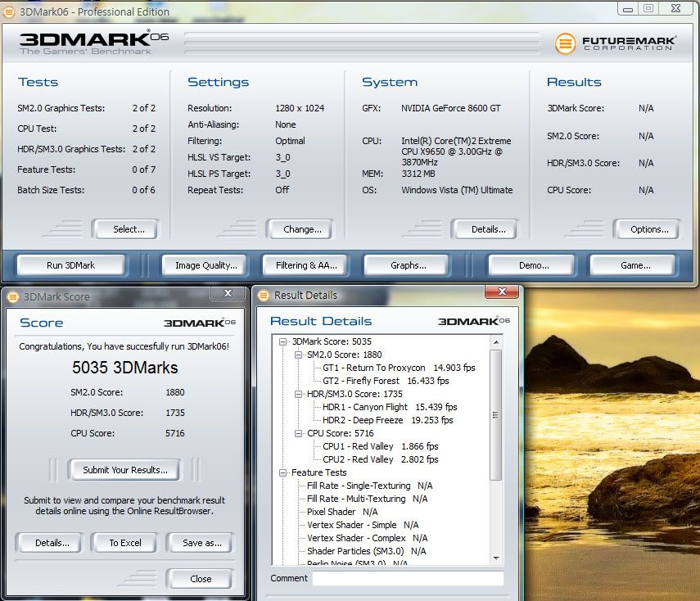Select the Feature Tests label in the tree
This screenshot has width=700, height=601.
click(x=318, y=472)
